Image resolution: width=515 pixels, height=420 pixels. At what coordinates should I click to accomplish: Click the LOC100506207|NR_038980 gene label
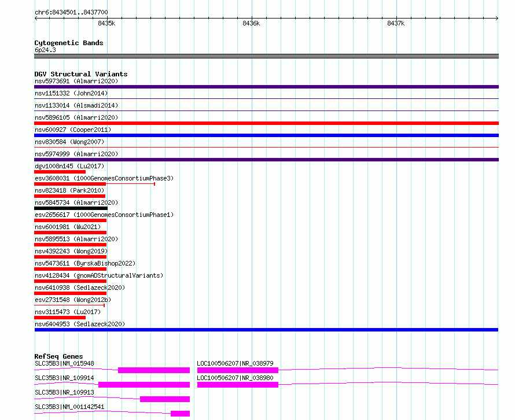coord(235,378)
